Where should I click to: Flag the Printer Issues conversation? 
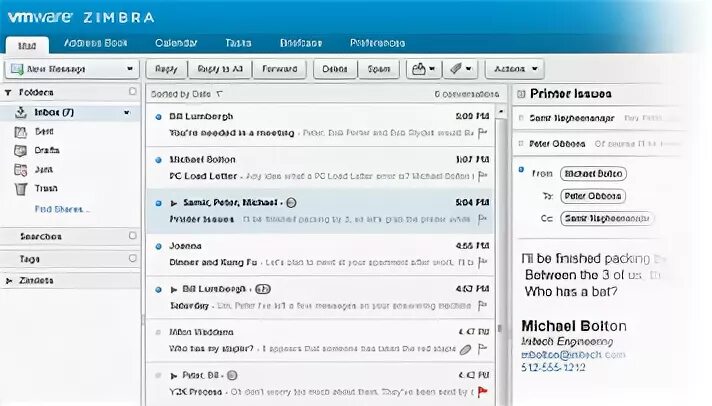482,219
